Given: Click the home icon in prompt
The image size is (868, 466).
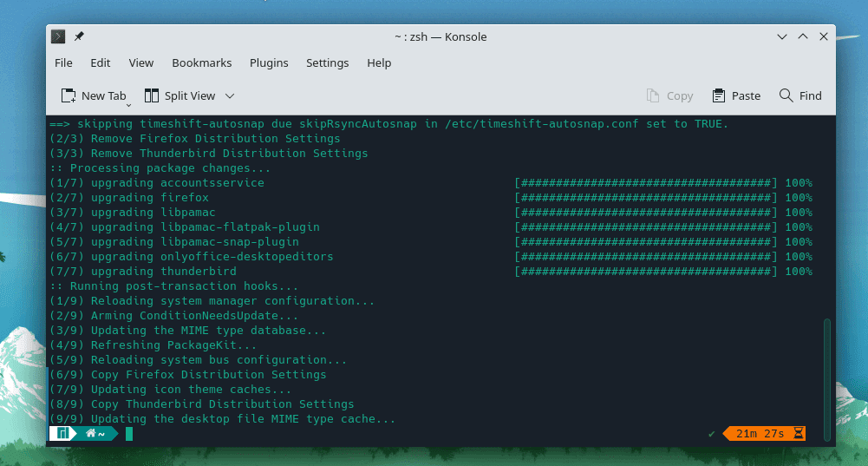Looking at the screenshot, I should coord(91,433).
